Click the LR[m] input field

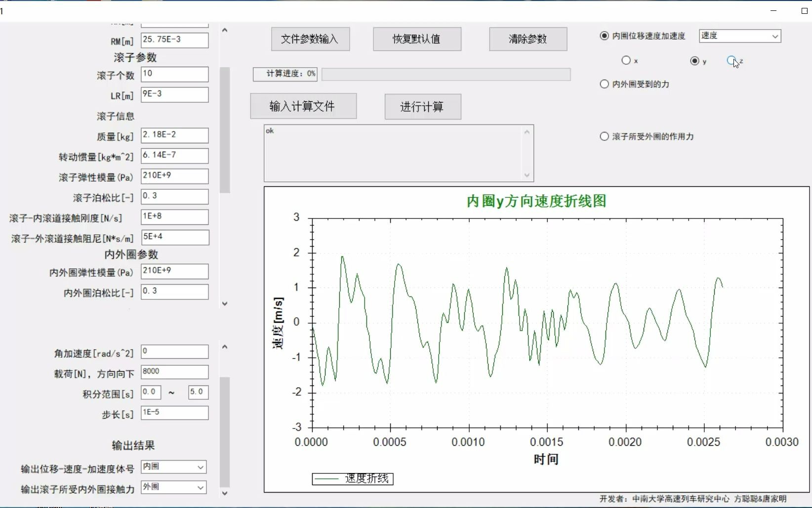[x=175, y=94]
